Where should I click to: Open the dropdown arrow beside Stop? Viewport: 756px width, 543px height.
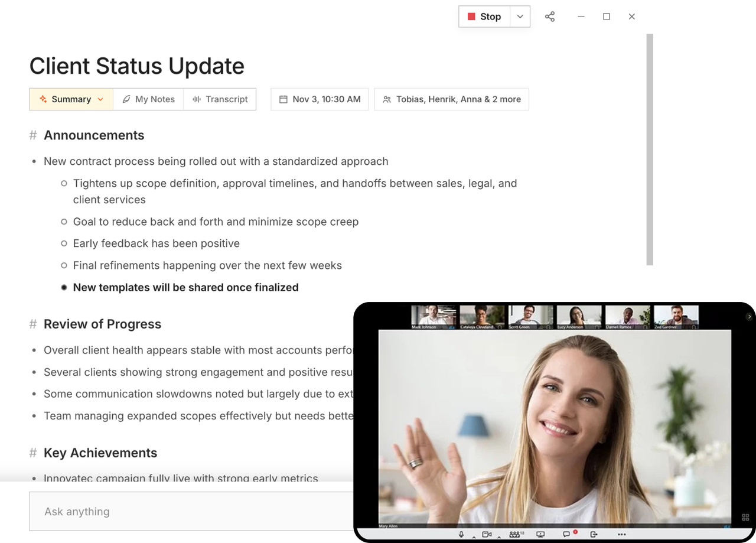[x=520, y=17]
